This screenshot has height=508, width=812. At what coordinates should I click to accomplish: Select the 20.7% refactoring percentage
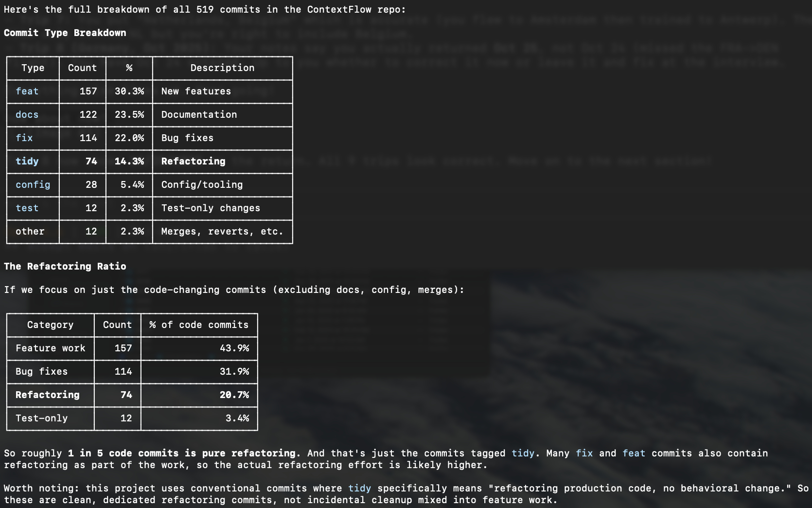234,395
